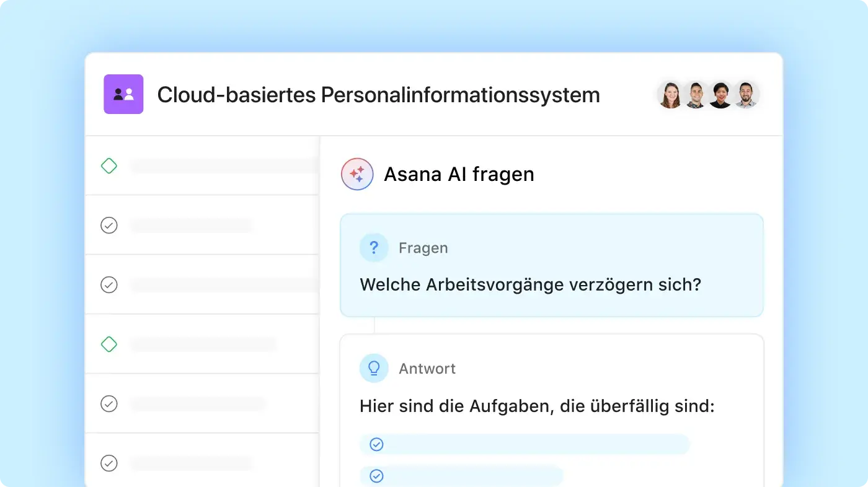The image size is (868, 487).
Task: Open the fourth avatar, bearded man
Action: pyautogui.click(x=746, y=95)
